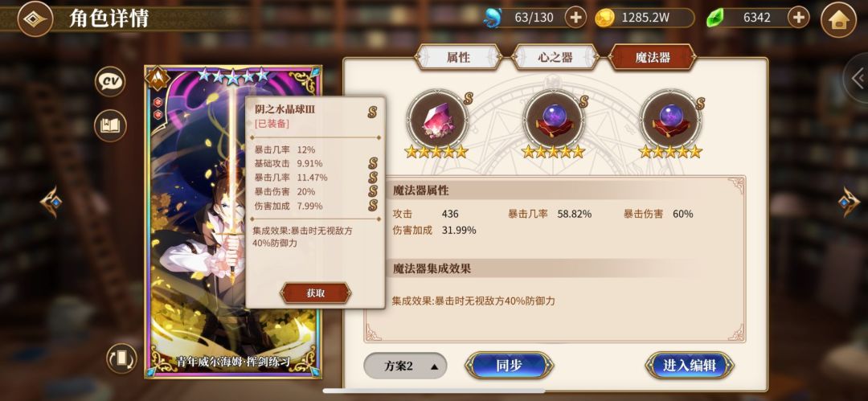
Task: Click the 获取 button in tooltip
Action: coord(316,293)
